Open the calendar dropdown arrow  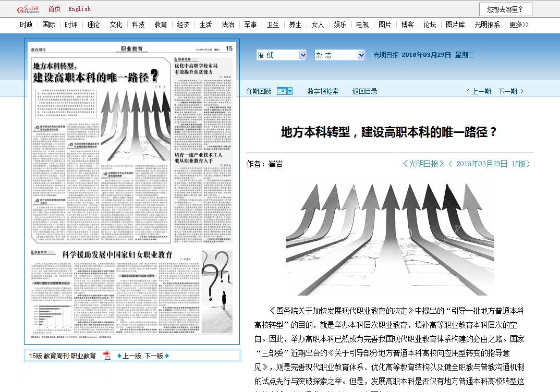[290, 91]
